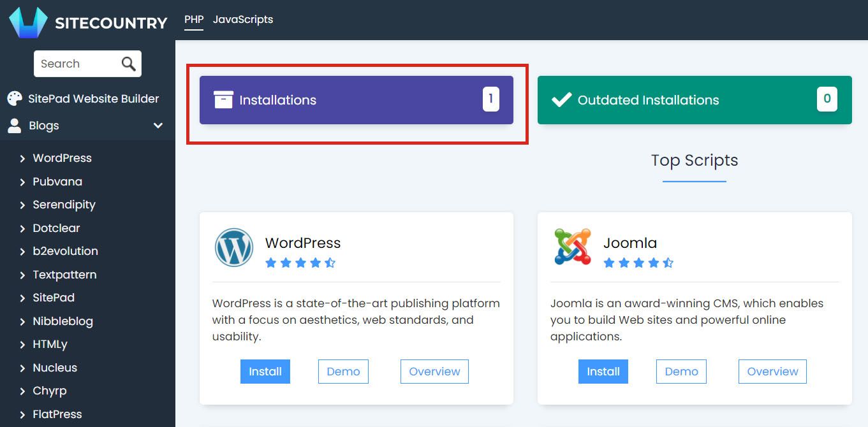The width and height of the screenshot is (868, 427).
Task: Expand the HTMLy chevron arrow
Action: click(x=22, y=345)
